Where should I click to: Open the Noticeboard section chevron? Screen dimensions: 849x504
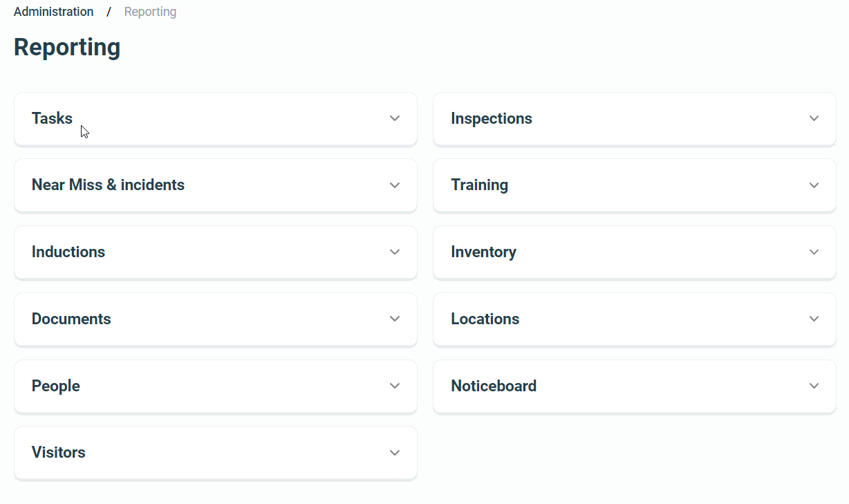coord(814,386)
